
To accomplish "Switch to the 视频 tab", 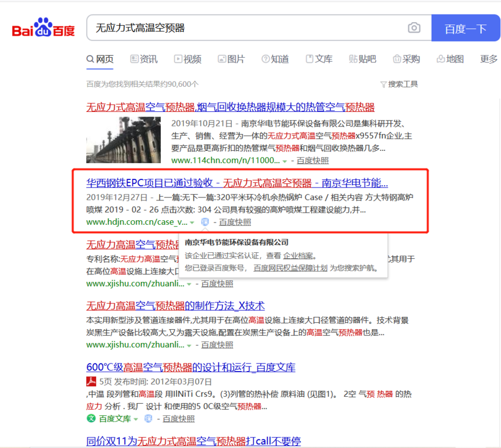I will point(188,59).
